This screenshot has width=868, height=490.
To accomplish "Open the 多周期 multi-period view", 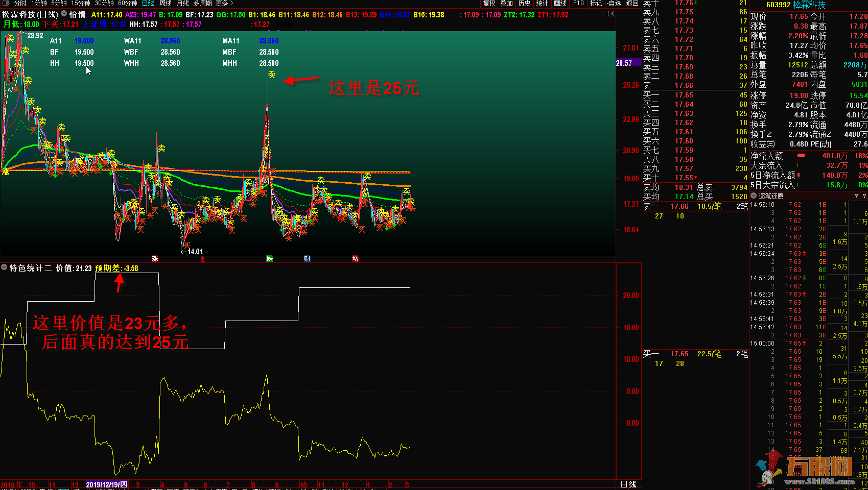I will (x=202, y=3).
